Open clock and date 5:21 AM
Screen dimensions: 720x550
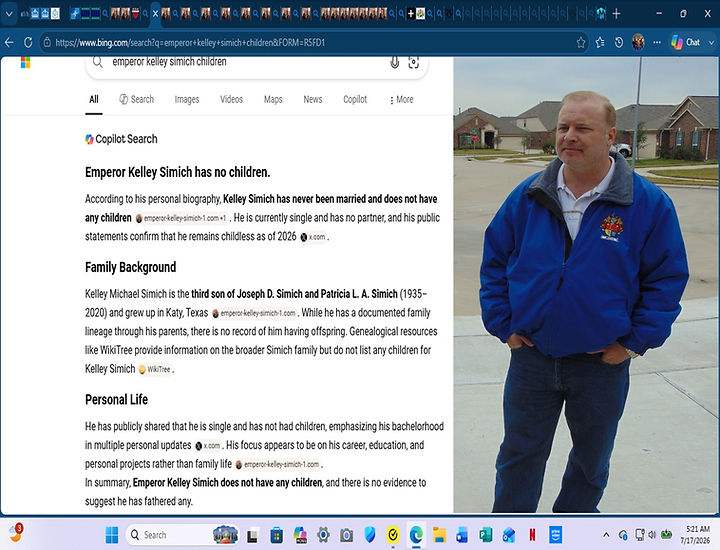695,535
